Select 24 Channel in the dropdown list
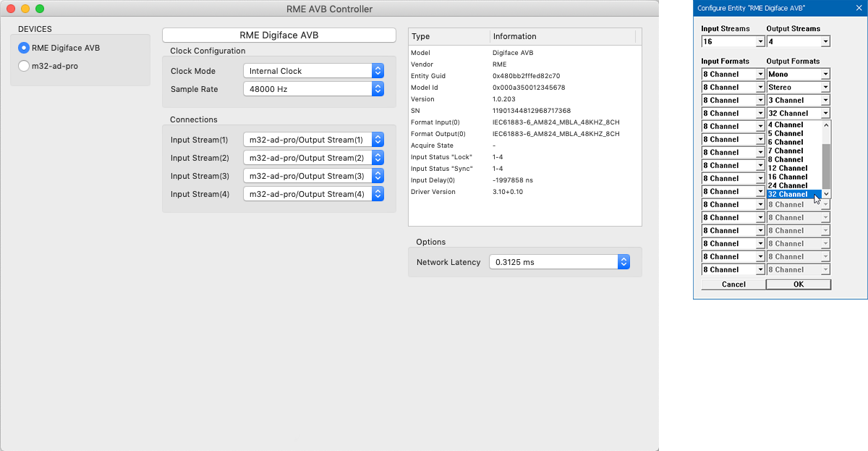This screenshot has width=868, height=451. [x=788, y=185]
